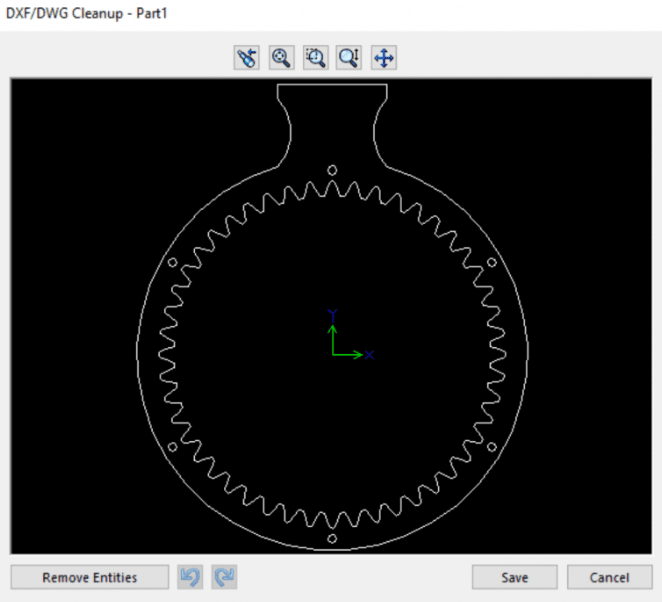Pick the upper-right small mounting hole
Screen dimensions: 662x602
pyautogui.click(x=491, y=262)
